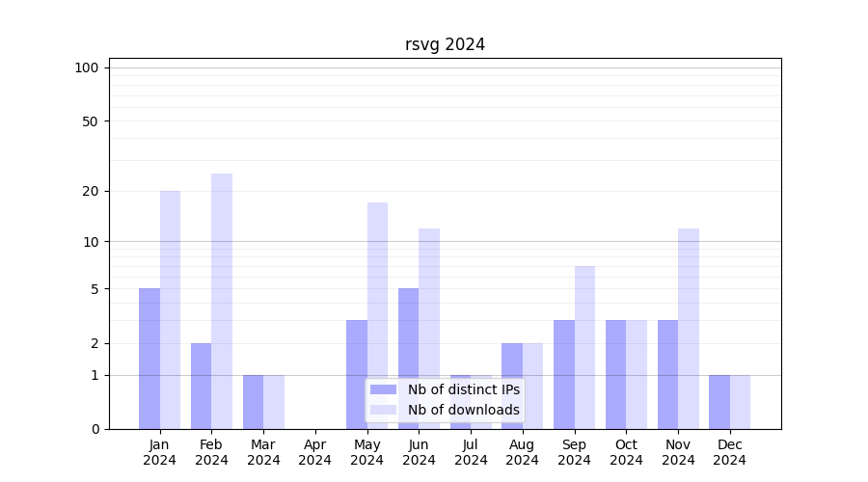Click the "Nb of downloads" legend swatch

(383, 410)
